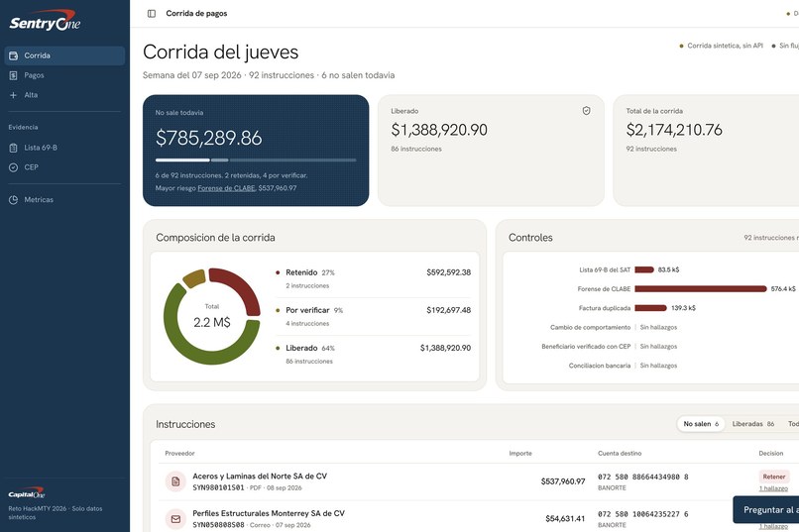Viewport: 799px width, 532px height.
Task: Click the $785,289.86 amount
Action: (209, 138)
